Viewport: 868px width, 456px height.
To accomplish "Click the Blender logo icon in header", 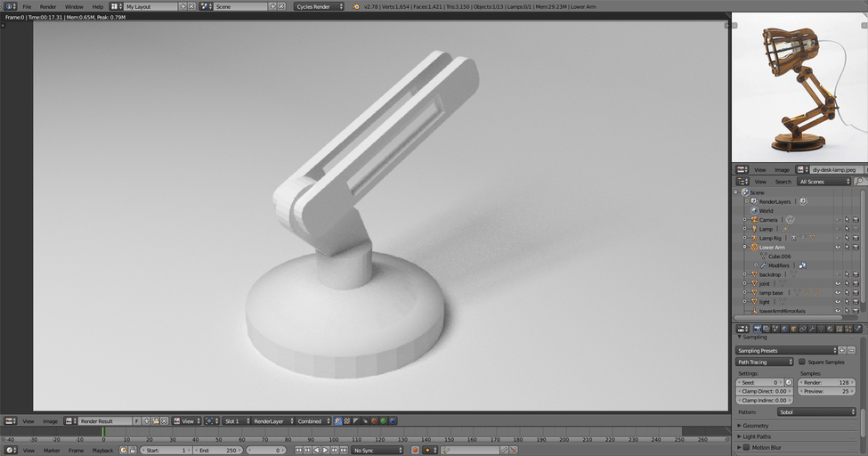I will pyautogui.click(x=356, y=6).
